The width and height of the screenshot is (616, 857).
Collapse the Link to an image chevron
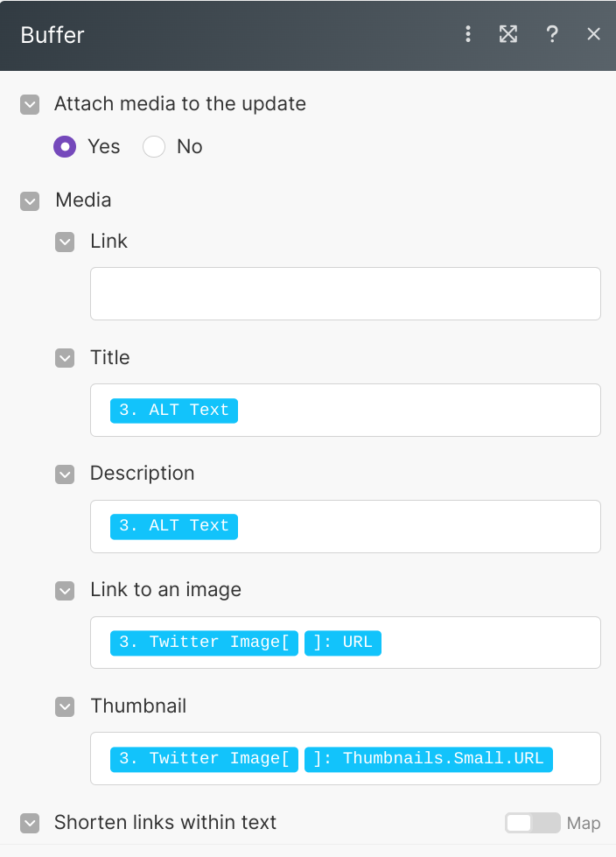tap(65, 590)
